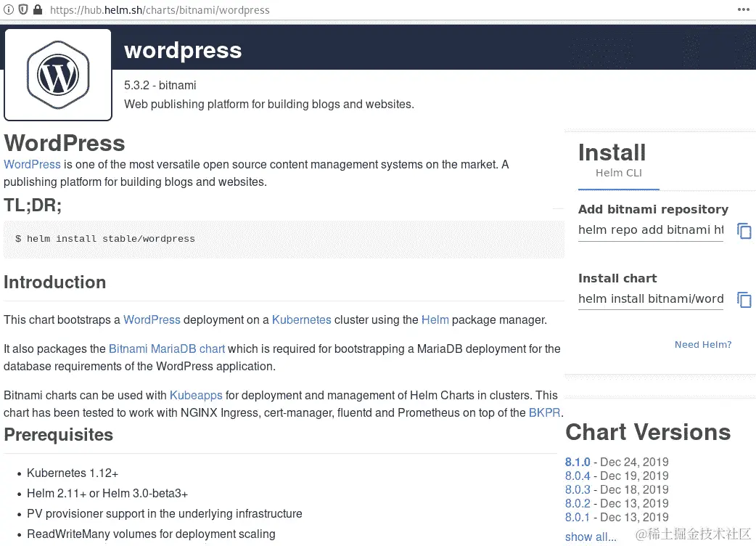The height and width of the screenshot is (546, 756).
Task: Copy the bitnami repository add command
Action: (x=744, y=230)
